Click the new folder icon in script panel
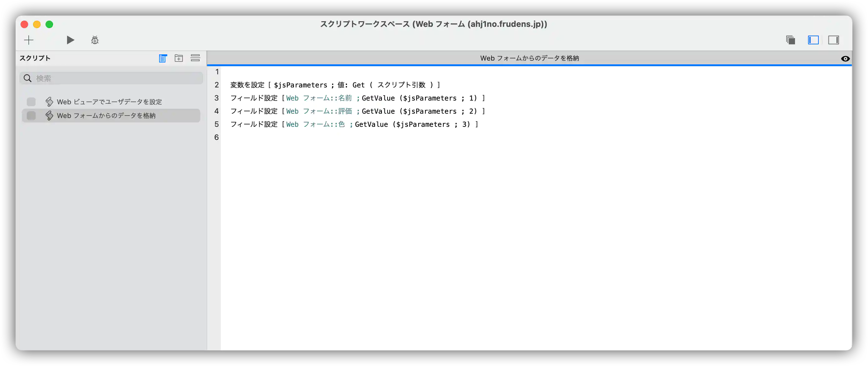 click(x=179, y=58)
